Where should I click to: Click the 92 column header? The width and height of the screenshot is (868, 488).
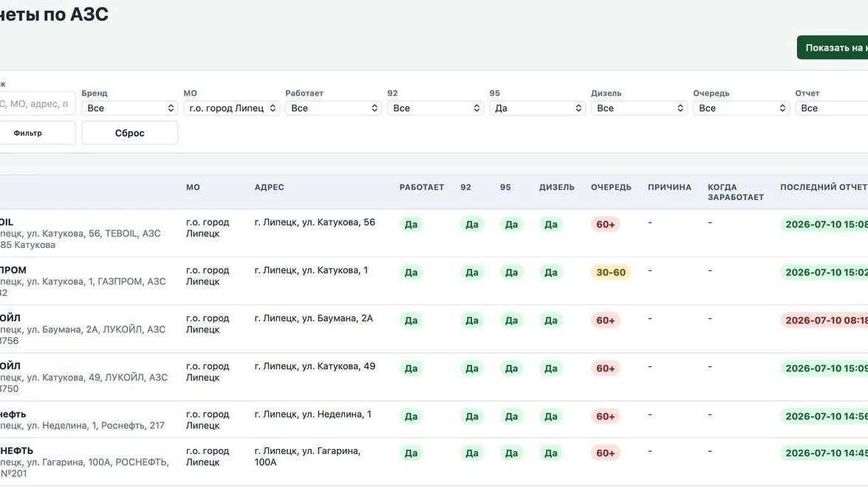(465, 187)
